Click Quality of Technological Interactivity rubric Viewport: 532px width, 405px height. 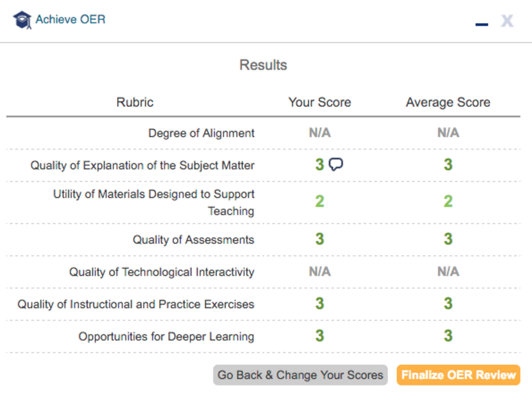[x=162, y=272]
